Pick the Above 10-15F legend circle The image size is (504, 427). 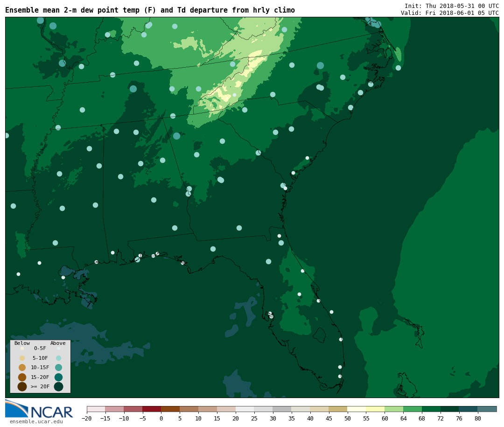click(x=58, y=368)
